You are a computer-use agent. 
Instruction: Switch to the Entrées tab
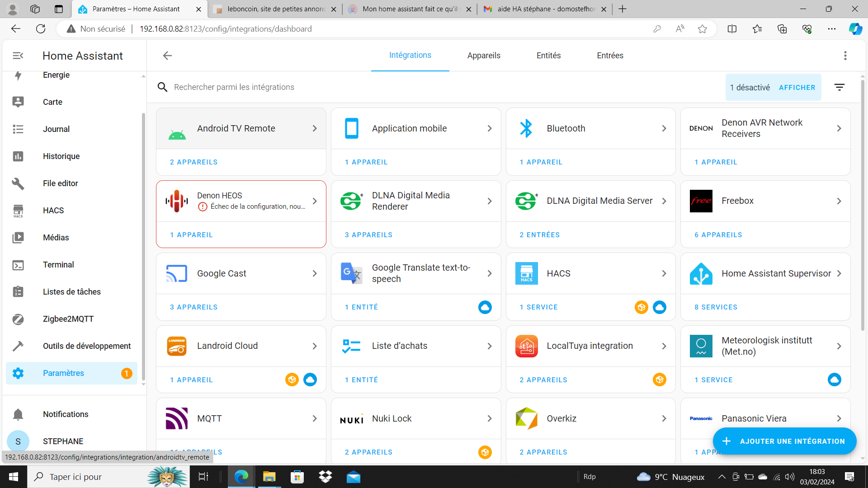click(610, 56)
